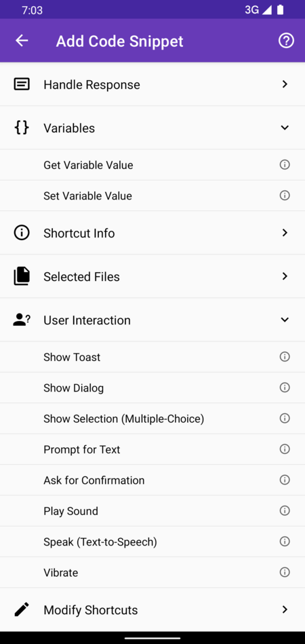Image resolution: width=305 pixels, height=644 pixels.
Task: Expand the Shortcut Info section
Action: pyautogui.click(x=152, y=233)
